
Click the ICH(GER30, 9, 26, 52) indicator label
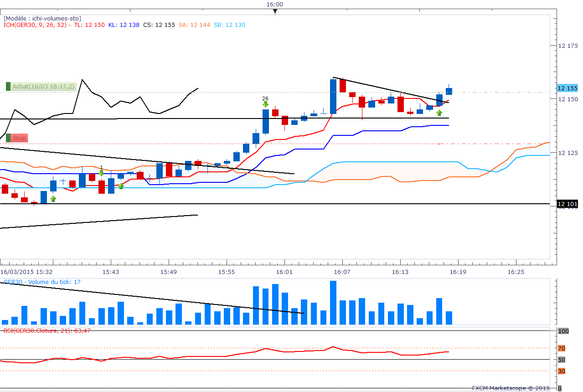[36, 25]
